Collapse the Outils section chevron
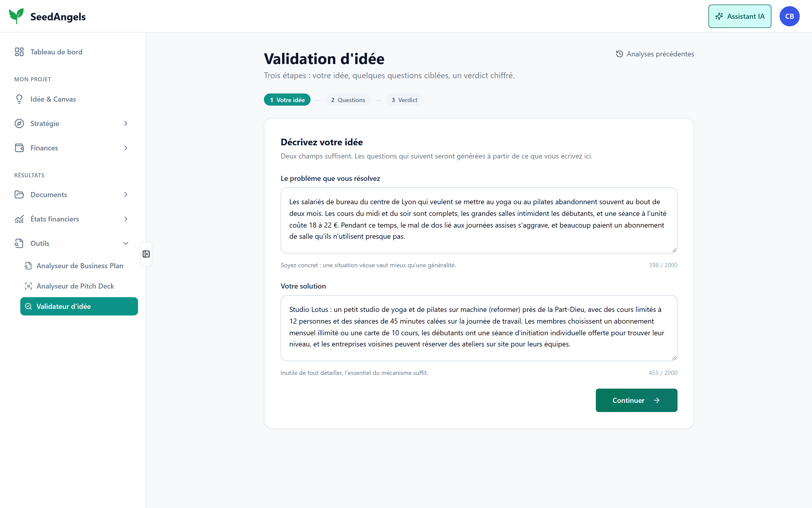 pos(126,243)
